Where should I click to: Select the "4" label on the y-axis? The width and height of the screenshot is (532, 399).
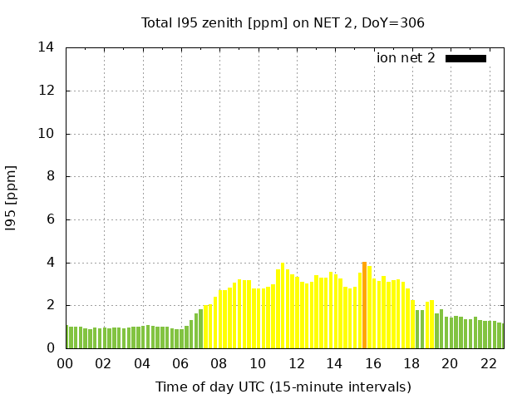tap(52, 263)
